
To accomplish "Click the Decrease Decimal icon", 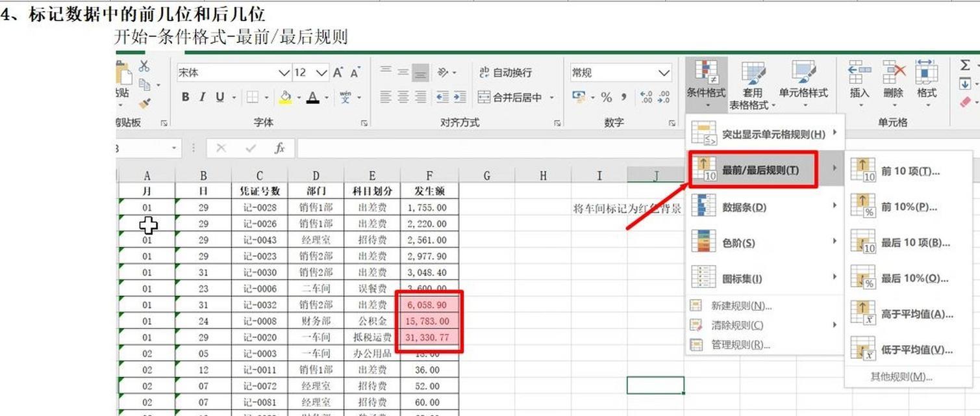I will (664, 97).
